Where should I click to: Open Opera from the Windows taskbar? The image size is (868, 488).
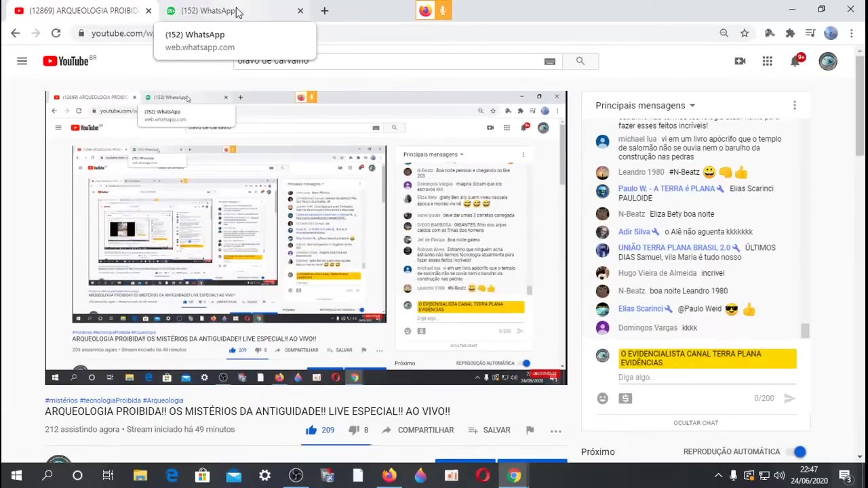pos(483,475)
